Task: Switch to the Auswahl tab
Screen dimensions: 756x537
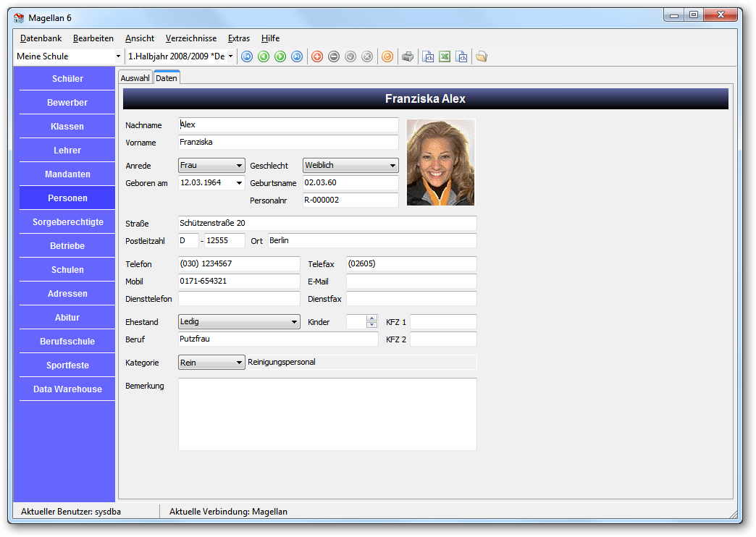Action: click(135, 78)
